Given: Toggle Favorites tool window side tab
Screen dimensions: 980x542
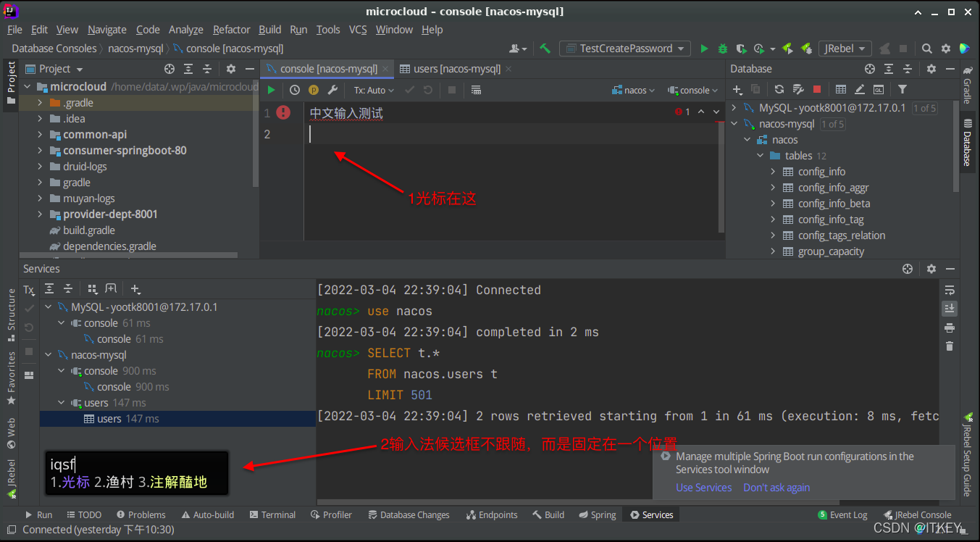Looking at the screenshot, I should (x=11, y=378).
